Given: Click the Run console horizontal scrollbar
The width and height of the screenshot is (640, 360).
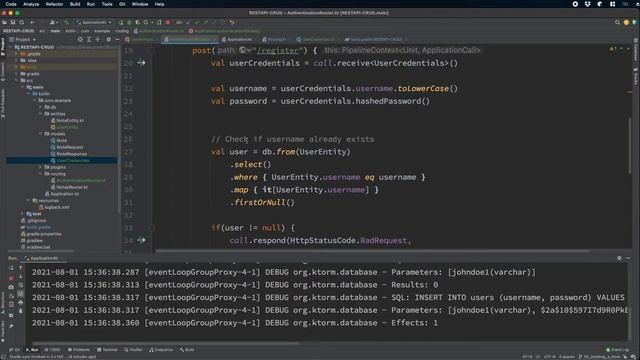Looking at the screenshot, I should pos(165,344).
